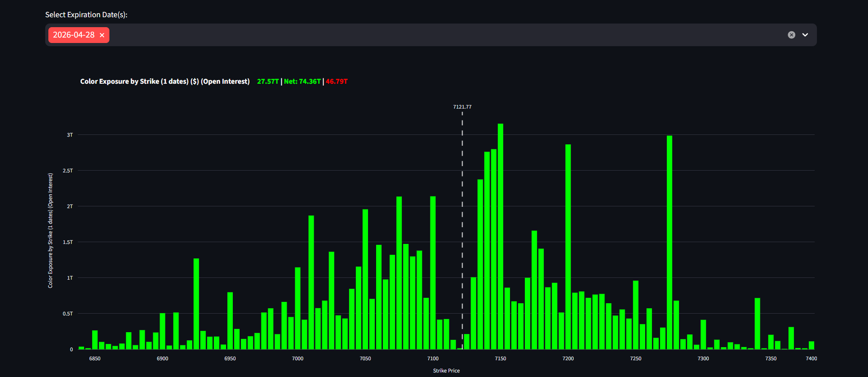Viewport: 868px width, 377px height.
Task: Click the 7121.77 spot price label
Action: coord(462,107)
